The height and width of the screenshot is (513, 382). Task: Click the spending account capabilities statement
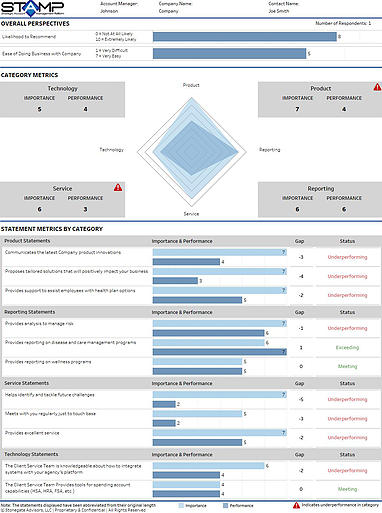click(x=68, y=488)
